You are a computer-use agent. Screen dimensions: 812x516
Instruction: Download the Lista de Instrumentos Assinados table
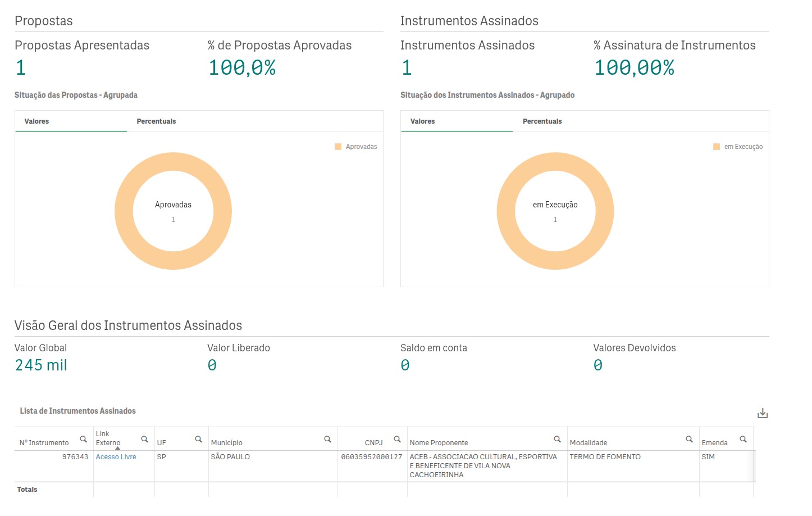coord(762,414)
